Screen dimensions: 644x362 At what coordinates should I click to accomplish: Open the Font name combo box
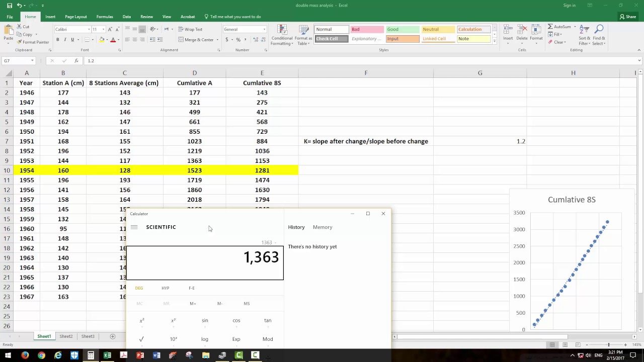click(72, 29)
